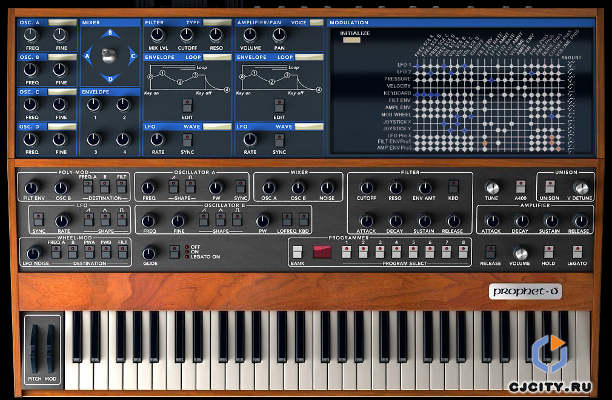The image size is (612, 400).
Task: Click the amplifier envelope loop graph
Action: [x=280, y=79]
